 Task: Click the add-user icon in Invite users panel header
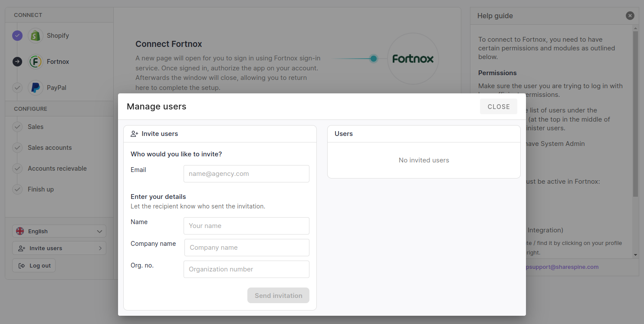coord(135,134)
